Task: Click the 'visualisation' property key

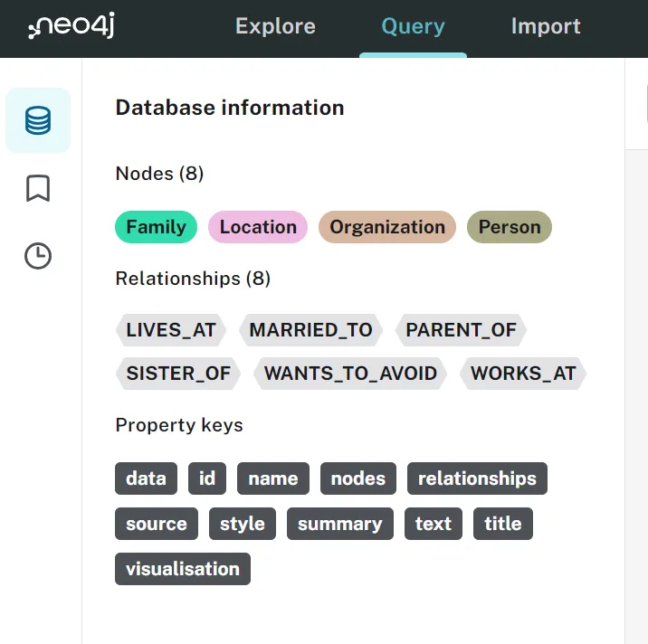Action: pos(183,569)
